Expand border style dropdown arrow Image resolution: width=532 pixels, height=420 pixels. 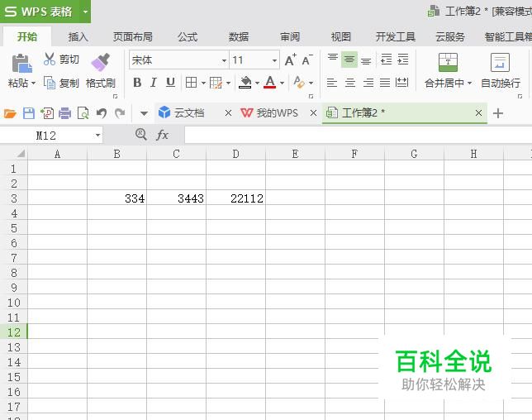coord(203,84)
